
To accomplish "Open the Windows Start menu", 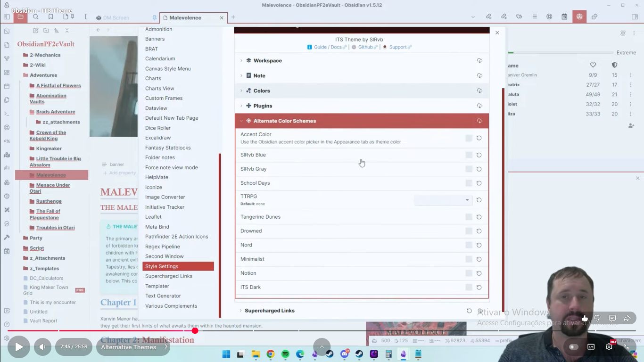I will [226, 354].
